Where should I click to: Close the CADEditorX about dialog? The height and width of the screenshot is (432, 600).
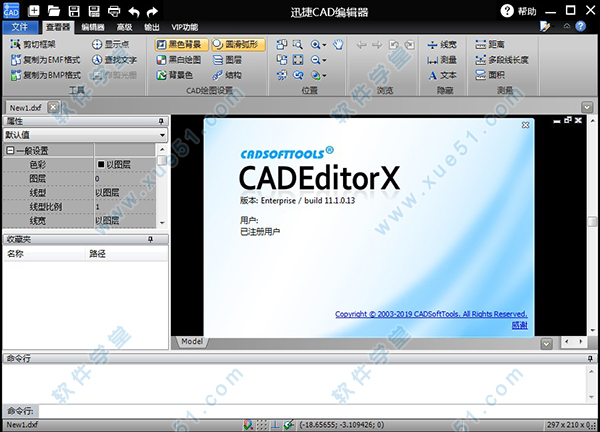[x=525, y=125]
